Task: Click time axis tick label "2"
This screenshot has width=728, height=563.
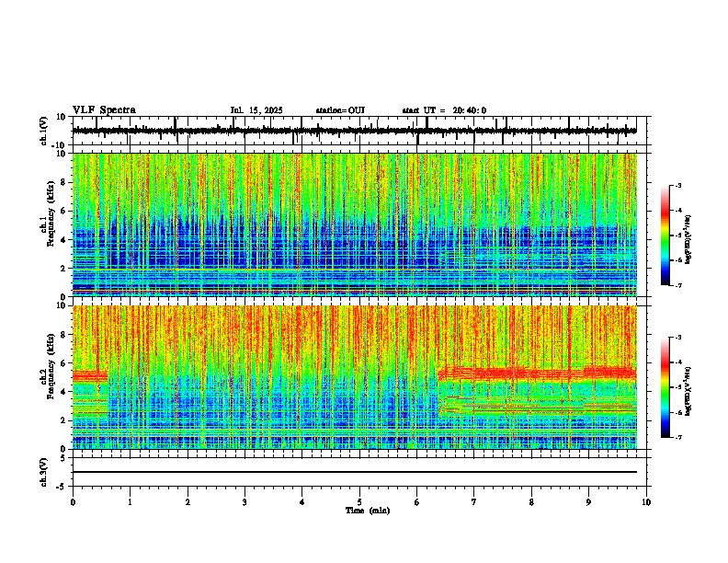Action: pyautogui.click(x=188, y=502)
